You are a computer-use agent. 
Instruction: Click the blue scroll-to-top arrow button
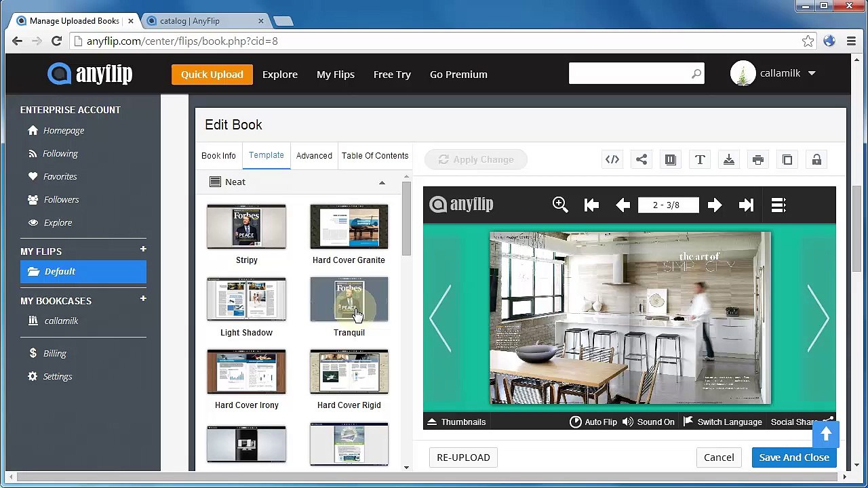click(x=826, y=434)
